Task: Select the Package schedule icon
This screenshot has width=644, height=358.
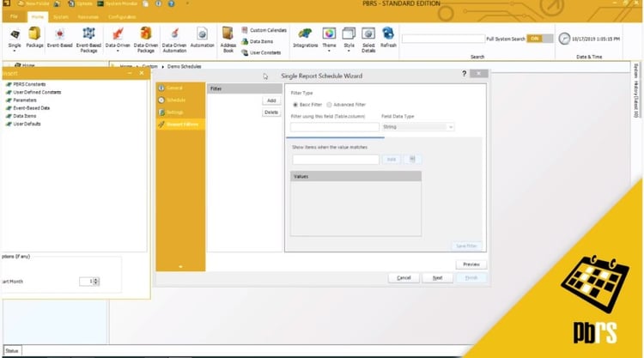Action: click(x=34, y=37)
